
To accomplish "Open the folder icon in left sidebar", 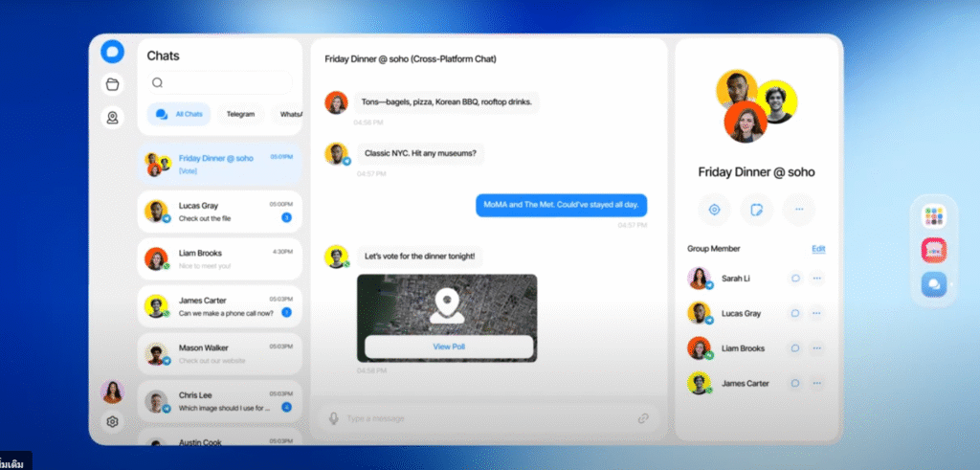I will point(113,84).
